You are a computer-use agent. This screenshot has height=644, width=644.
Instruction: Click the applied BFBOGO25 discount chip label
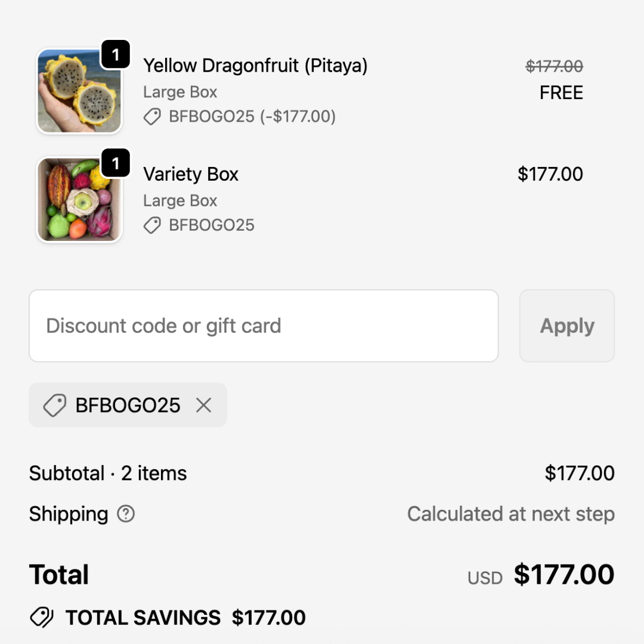click(128, 405)
